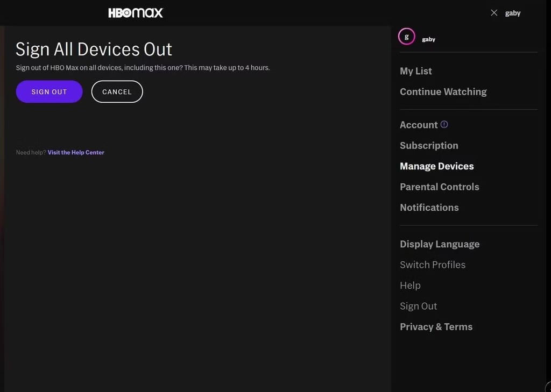Open Help from the sidebar menu
The width and height of the screenshot is (551, 392).
(410, 286)
